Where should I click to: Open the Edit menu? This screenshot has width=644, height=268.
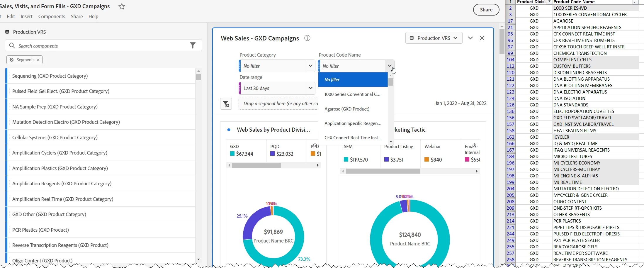pos(11,16)
